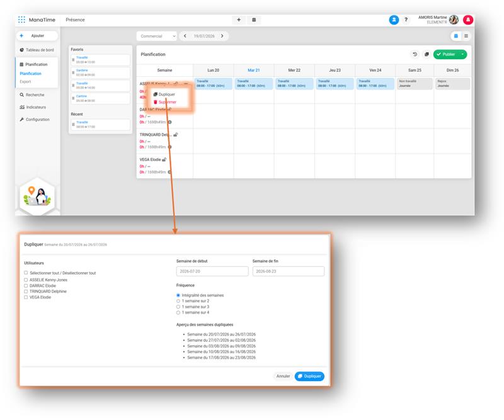Click the Ajouter button
The image size is (504, 420).
pos(37,36)
